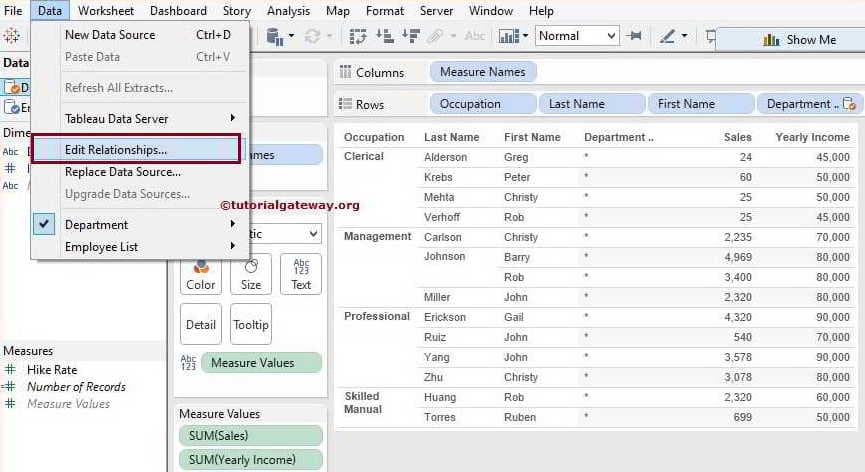This screenshot has height=472, width=865.
Task: Click the view cards chart icon
Action: click(509, 36)
